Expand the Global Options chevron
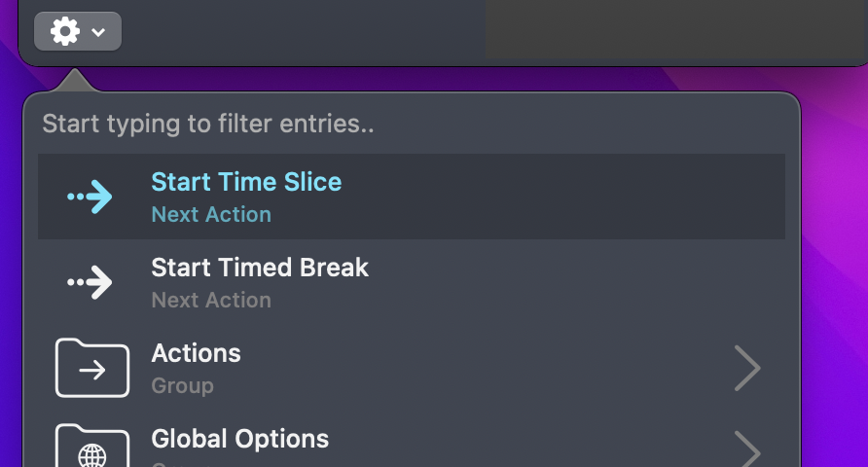 tap(747, 449)
